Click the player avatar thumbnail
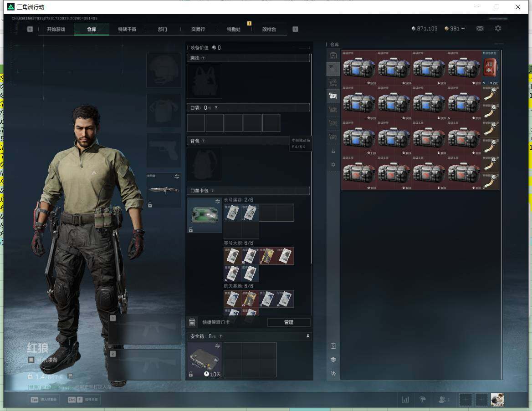The image size is (532, 411). coord(497,400)
